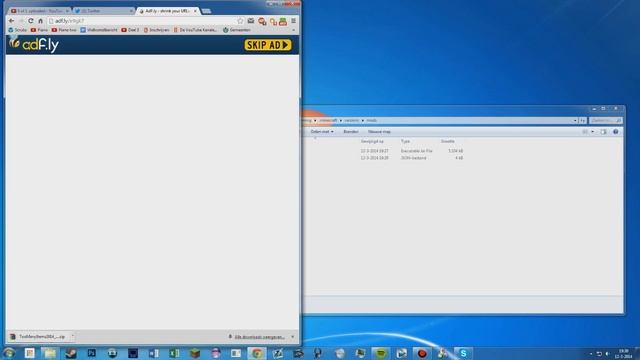Open the Gemeenten bookmark
The image size is (640, 360).
click(x=237, y=30)
